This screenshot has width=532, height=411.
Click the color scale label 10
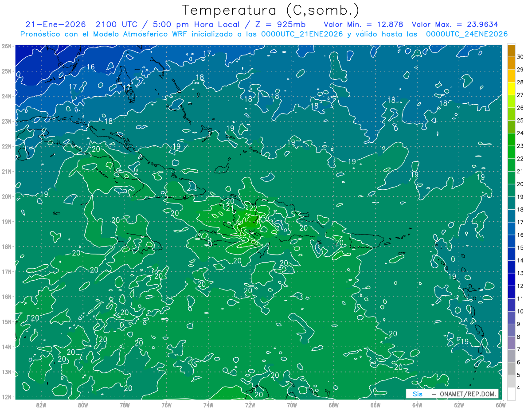521,311
